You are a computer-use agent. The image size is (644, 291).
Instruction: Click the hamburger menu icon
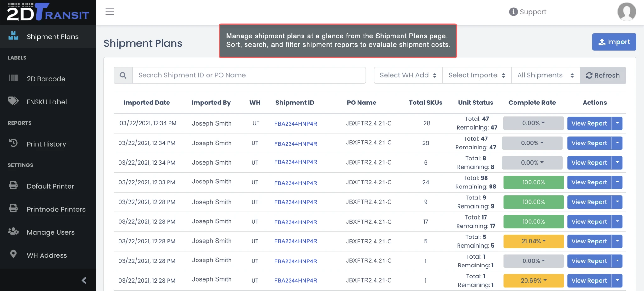point(109,12)
